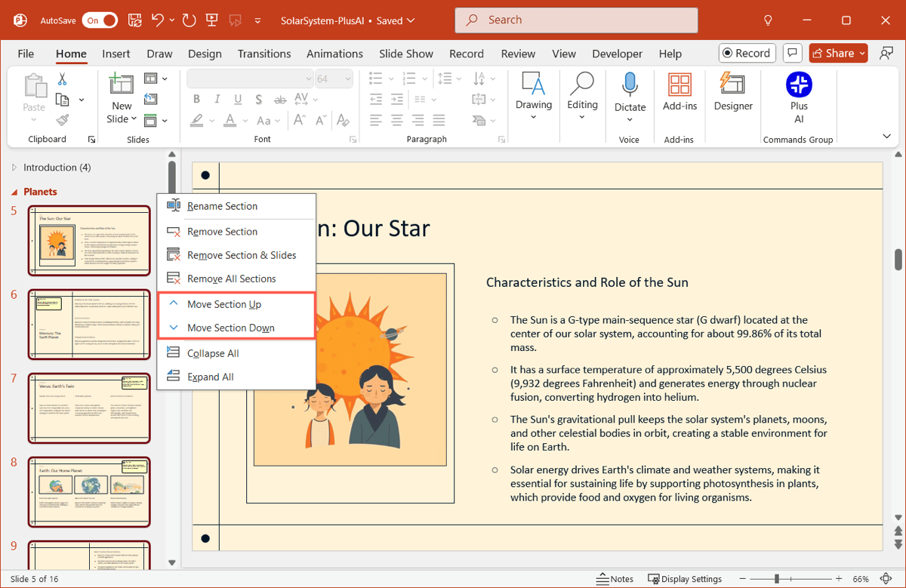Expand the Introduction section

pyautogui.click(x=14, y=168)
